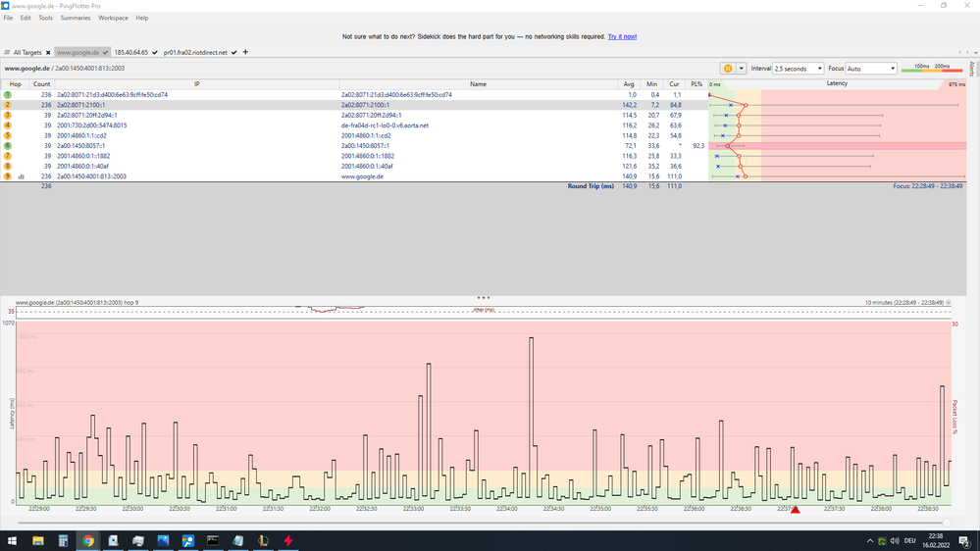The height and width of the screenshot is (551, 980).
Task: Close the All Targets tab
Action: [x=48, y=53]
